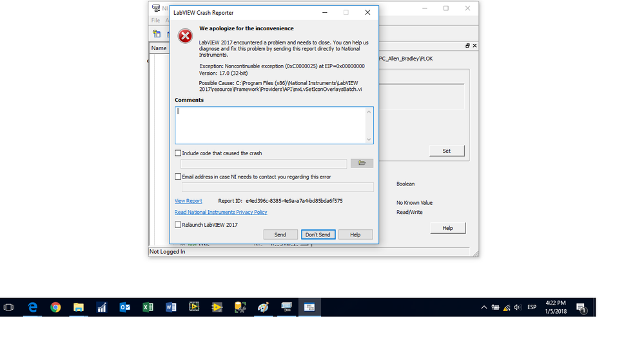Click the 'Version: 17.0 (32-bit)' text
644x362 pixels.
224,73
